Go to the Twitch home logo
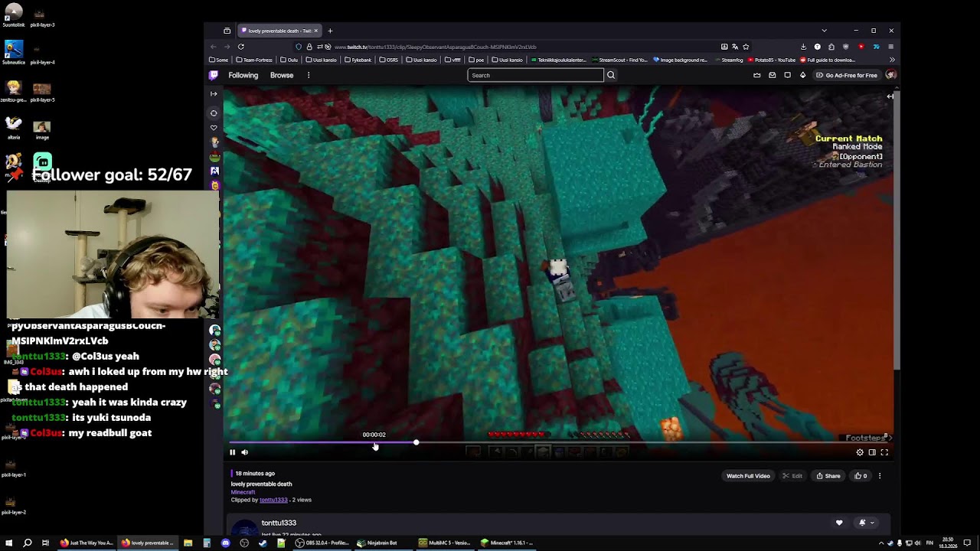The height and width of the screenshot is (551, 980). pyautogui.click(x=214, y=75)
